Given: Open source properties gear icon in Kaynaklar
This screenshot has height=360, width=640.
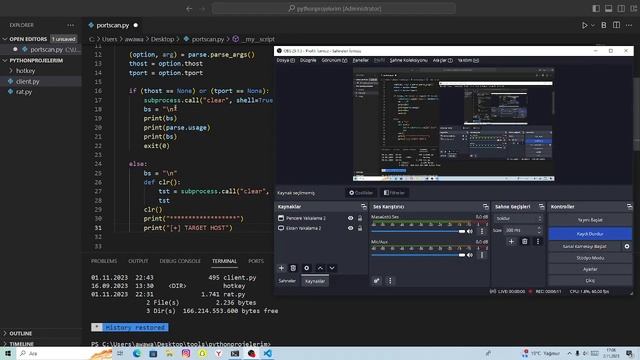Looking at the screenshot, I should (307, 268).
